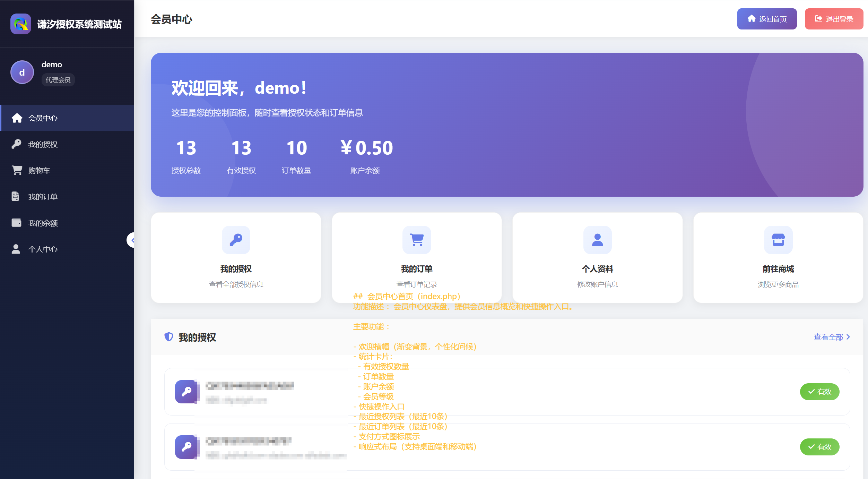Viewport: 868px width, 479px height.
Task: Open the 前往商城 quick action card title
Action: point(778,269)
